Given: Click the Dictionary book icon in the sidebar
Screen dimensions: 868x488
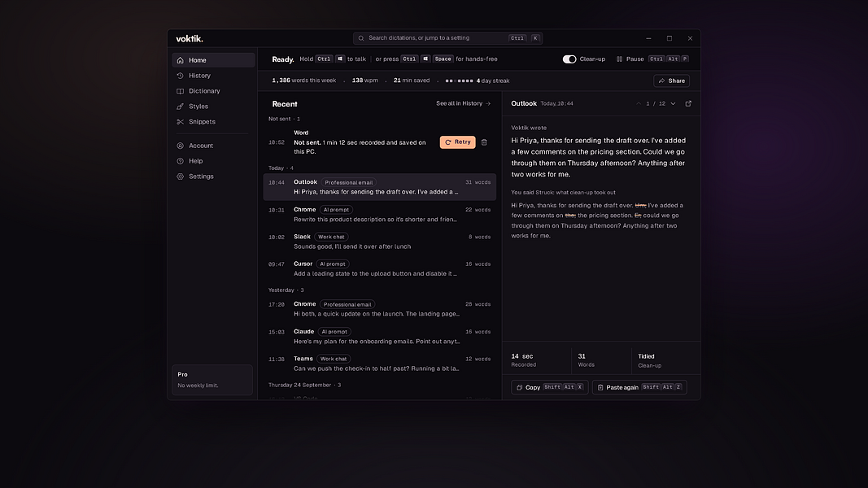Looking at the screenshot, I should click(180, 91).
